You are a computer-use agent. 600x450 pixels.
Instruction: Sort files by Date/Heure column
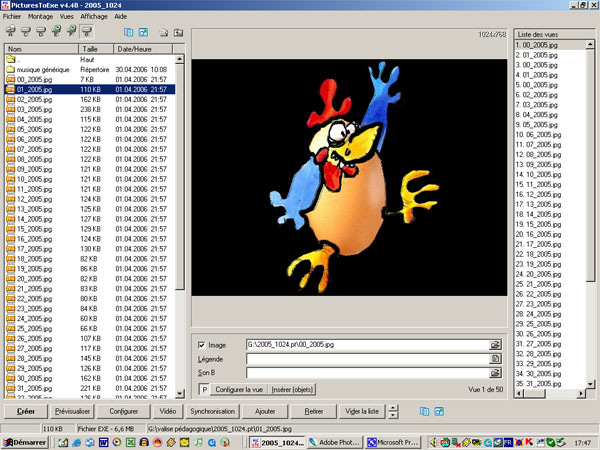click(x=143, y=49)
